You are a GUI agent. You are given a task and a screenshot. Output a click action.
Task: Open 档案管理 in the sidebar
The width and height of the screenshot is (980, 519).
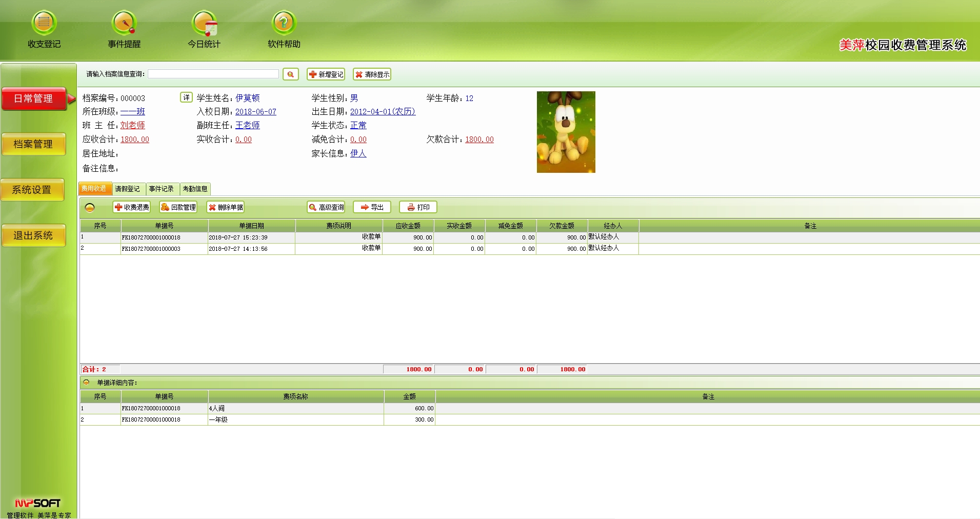coord(33,144)
